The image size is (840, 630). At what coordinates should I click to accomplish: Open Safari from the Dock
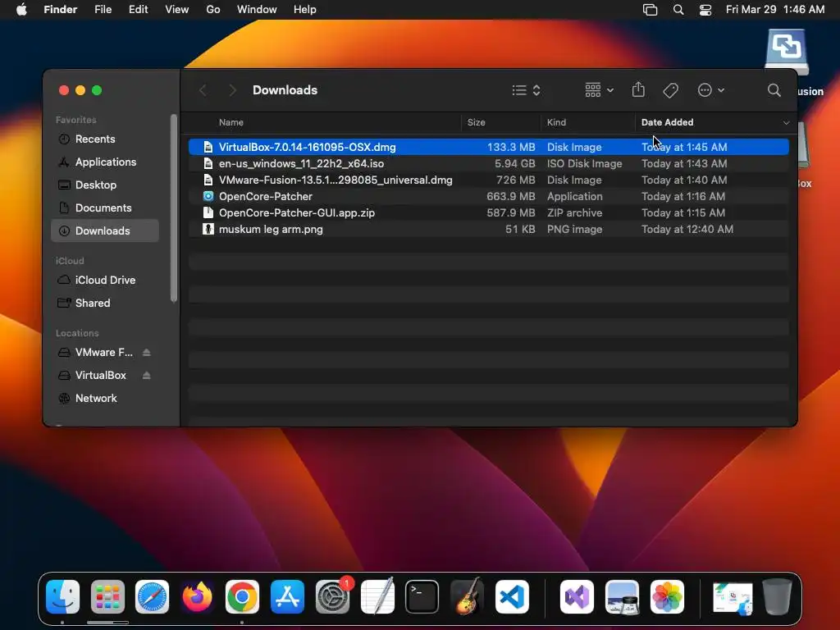point(152,597)
